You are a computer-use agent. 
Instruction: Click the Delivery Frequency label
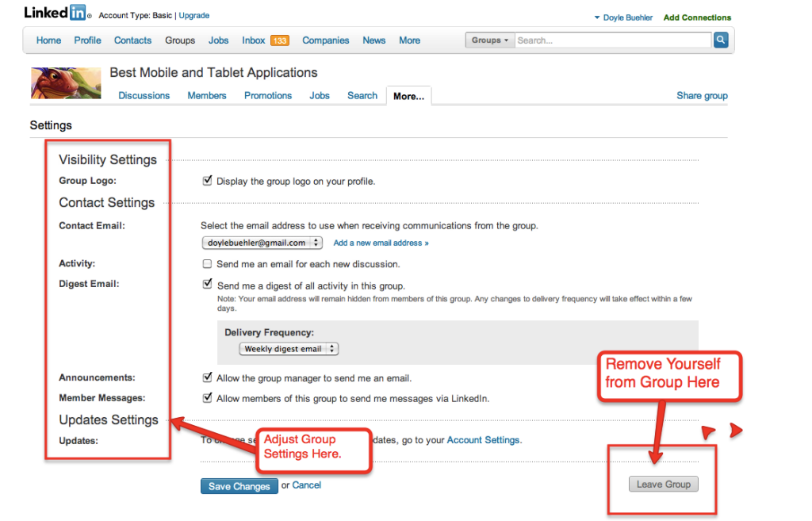(x=270, y=332)
